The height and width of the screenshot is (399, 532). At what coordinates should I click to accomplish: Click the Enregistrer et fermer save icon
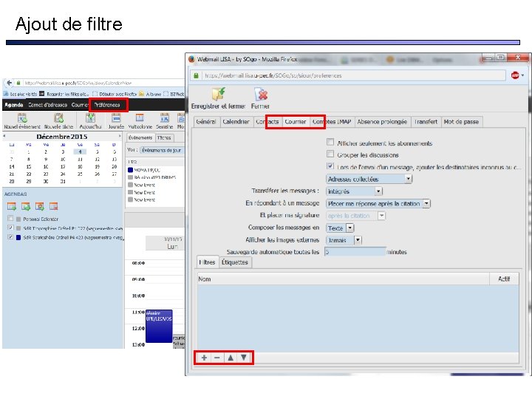click(219, 94)
